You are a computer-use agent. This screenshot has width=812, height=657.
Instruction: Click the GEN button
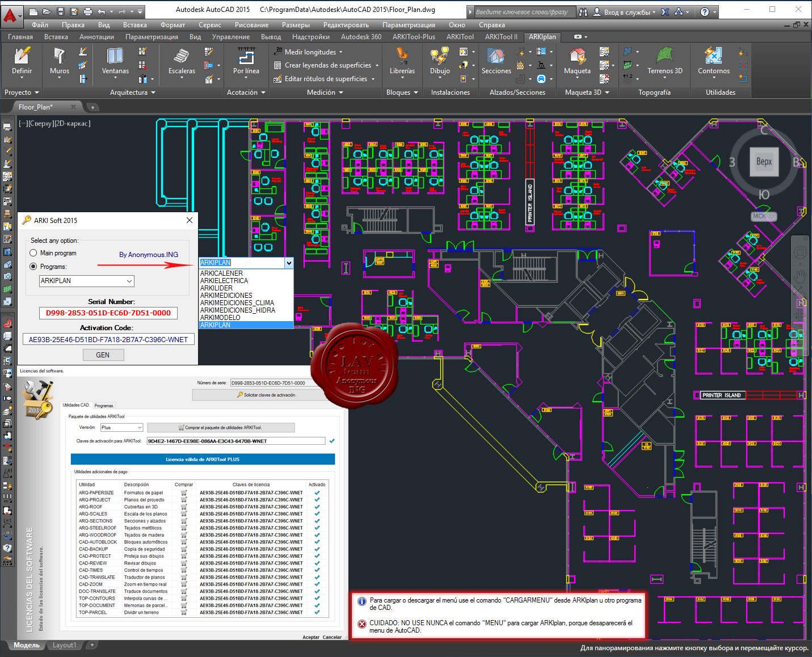coord(103,355)
